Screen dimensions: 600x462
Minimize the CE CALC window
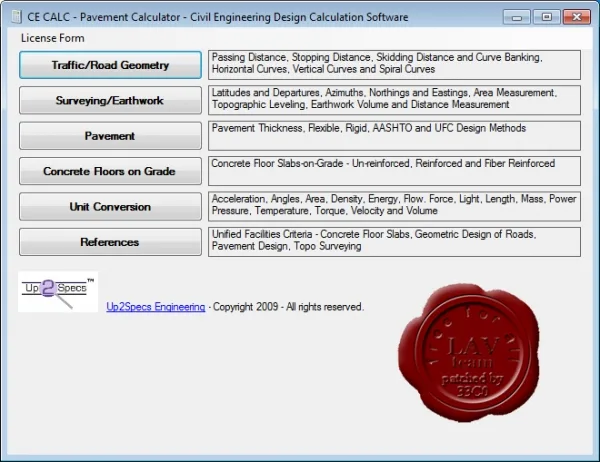click(x=517, y=17)
